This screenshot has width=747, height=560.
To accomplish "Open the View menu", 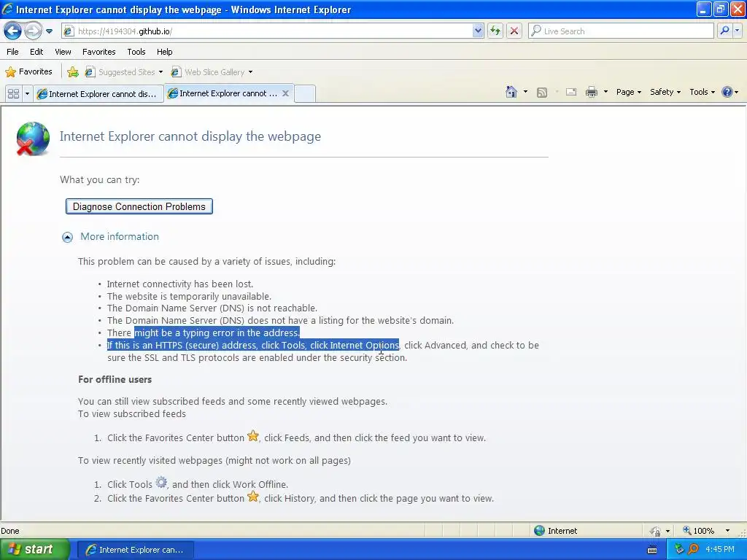I will (63, 52).
